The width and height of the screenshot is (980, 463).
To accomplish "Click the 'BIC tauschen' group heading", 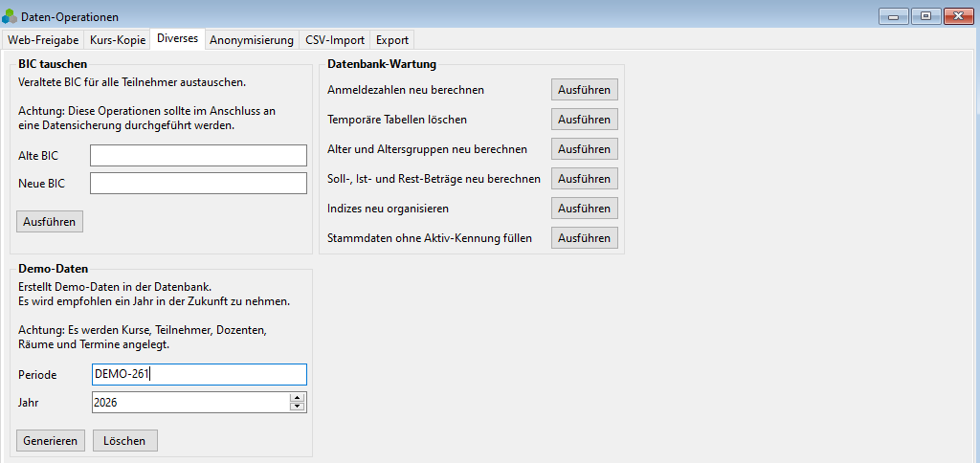I will point(53,64).
